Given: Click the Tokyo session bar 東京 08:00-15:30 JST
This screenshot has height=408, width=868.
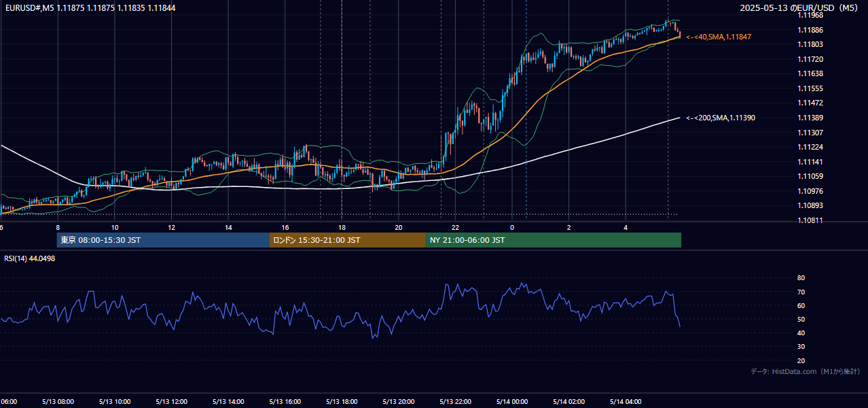Looking at the screenshot, I should pyautogui.click(x=163, y=240).
